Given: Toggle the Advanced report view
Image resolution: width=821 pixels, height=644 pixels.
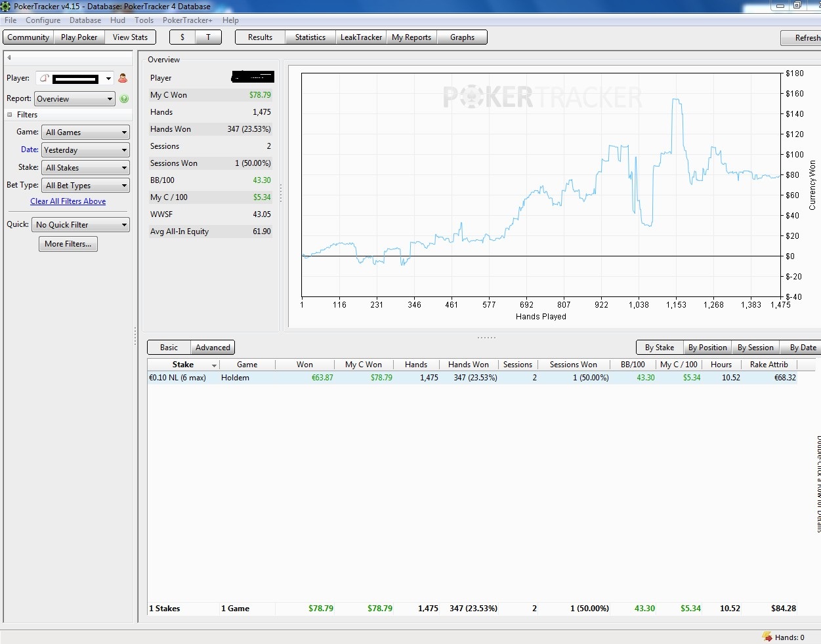Looking at the screenshot, I should tap(213, 348).
